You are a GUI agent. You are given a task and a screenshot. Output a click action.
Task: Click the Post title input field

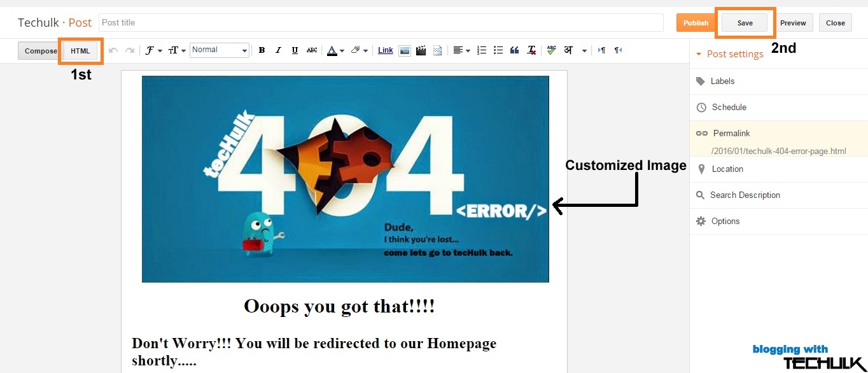point(381,22)
